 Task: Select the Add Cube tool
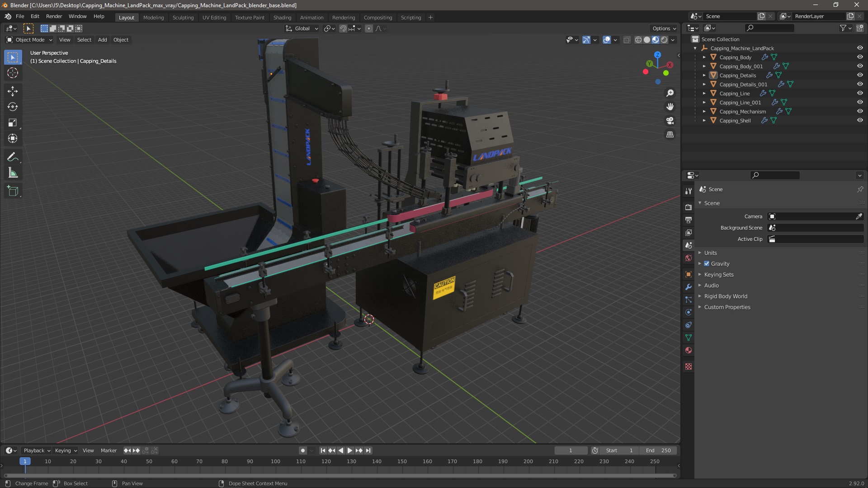[x=13, y=191]
